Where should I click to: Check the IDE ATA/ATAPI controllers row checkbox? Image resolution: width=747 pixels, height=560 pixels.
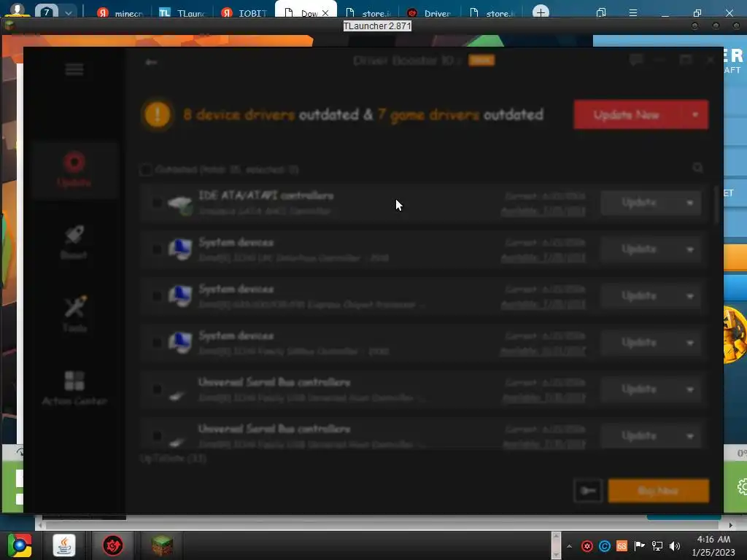157,203
